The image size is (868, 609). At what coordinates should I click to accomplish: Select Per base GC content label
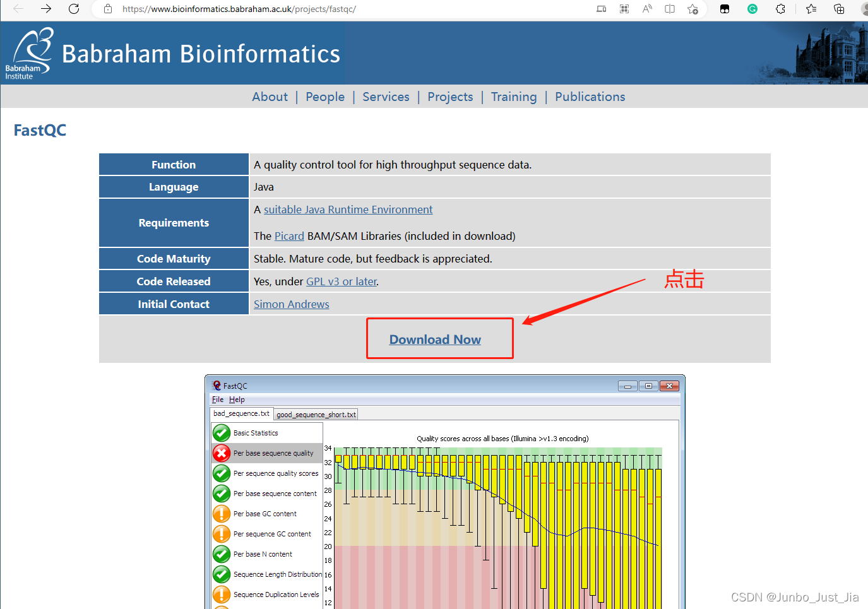(265, 514)
